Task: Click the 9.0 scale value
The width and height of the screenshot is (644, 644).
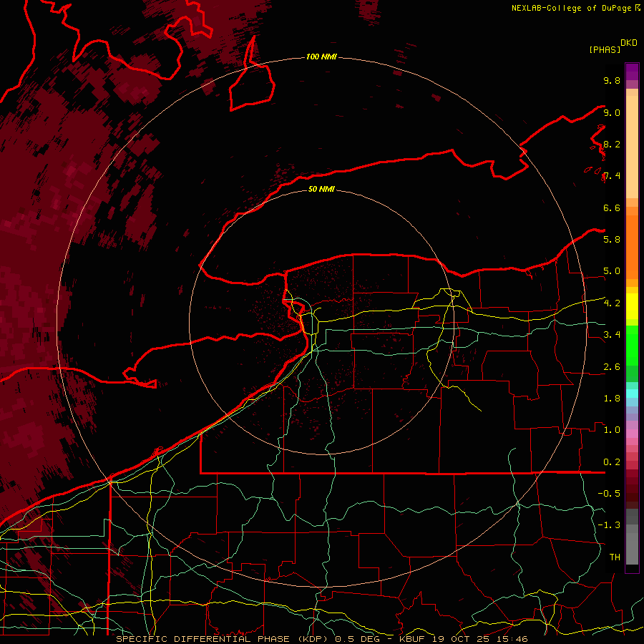Action: pos(612,112)
